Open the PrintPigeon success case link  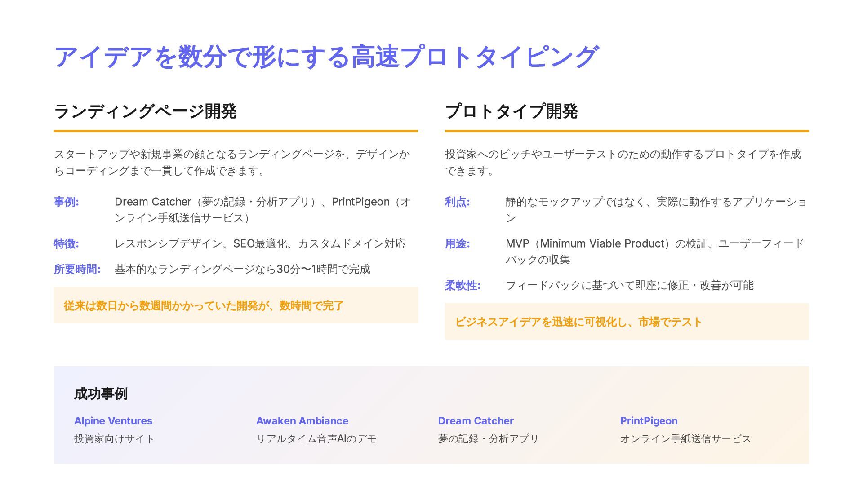649,421
